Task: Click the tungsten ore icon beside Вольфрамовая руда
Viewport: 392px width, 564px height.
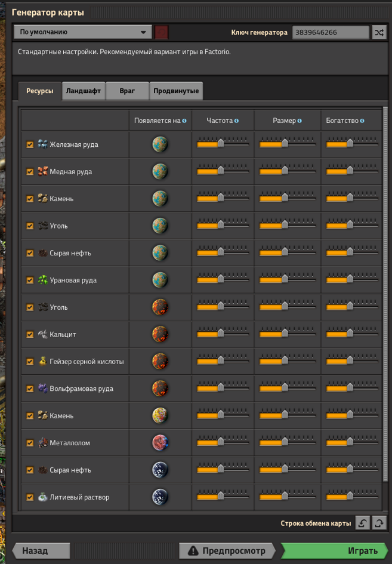Action: click(x=43, y=389)
